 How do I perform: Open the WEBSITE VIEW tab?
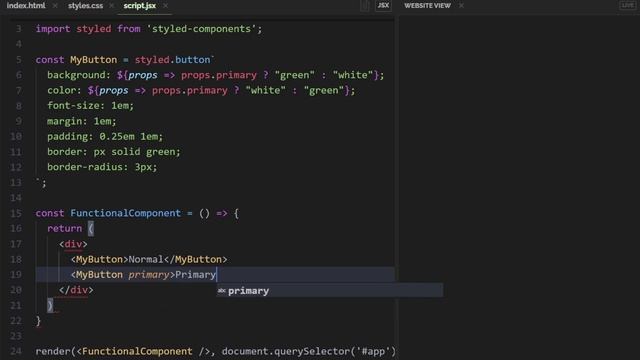coord(427,6)
